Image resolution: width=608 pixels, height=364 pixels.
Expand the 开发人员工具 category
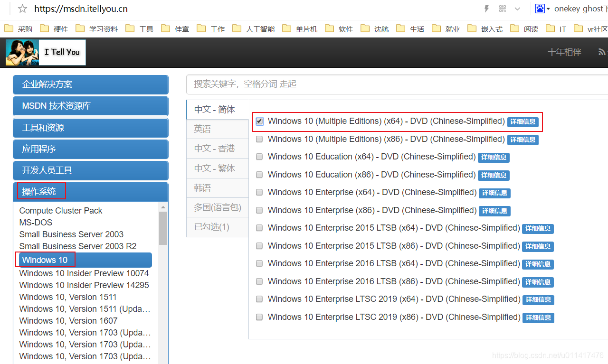(x=91, y=170)
